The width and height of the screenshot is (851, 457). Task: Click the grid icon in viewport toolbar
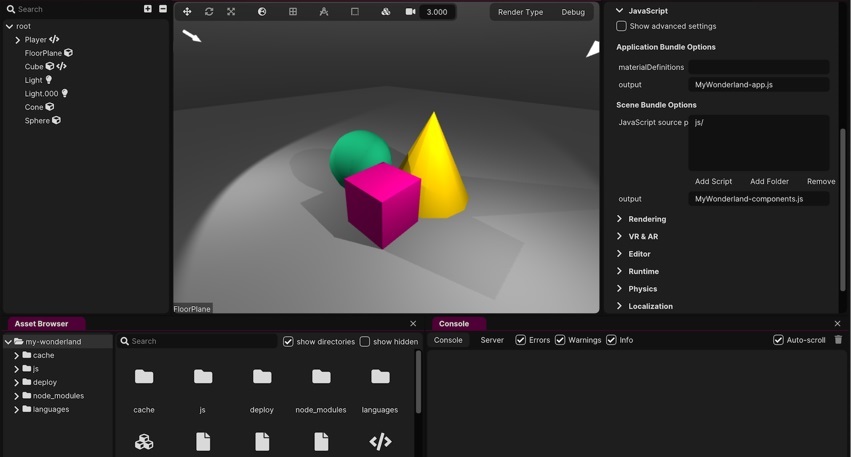293,12
